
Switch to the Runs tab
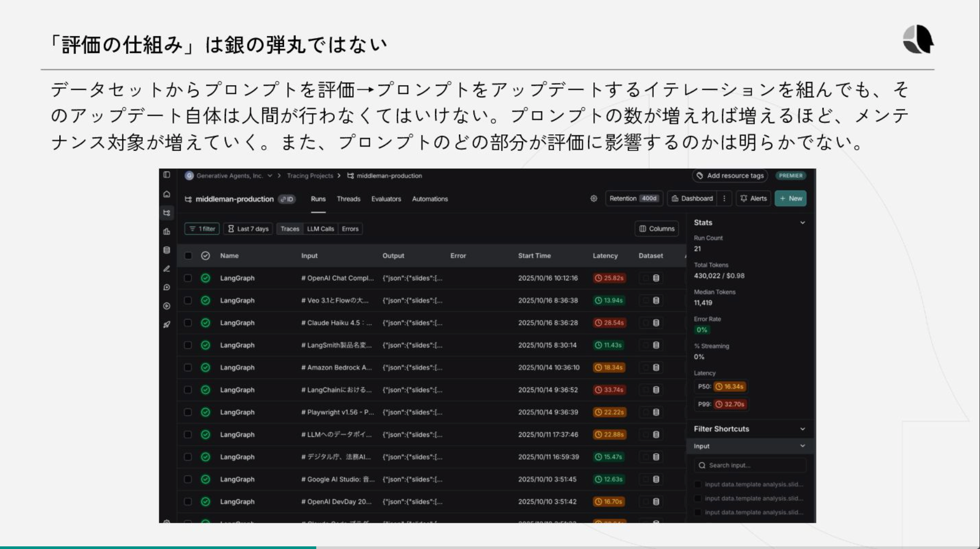point(318,199)
